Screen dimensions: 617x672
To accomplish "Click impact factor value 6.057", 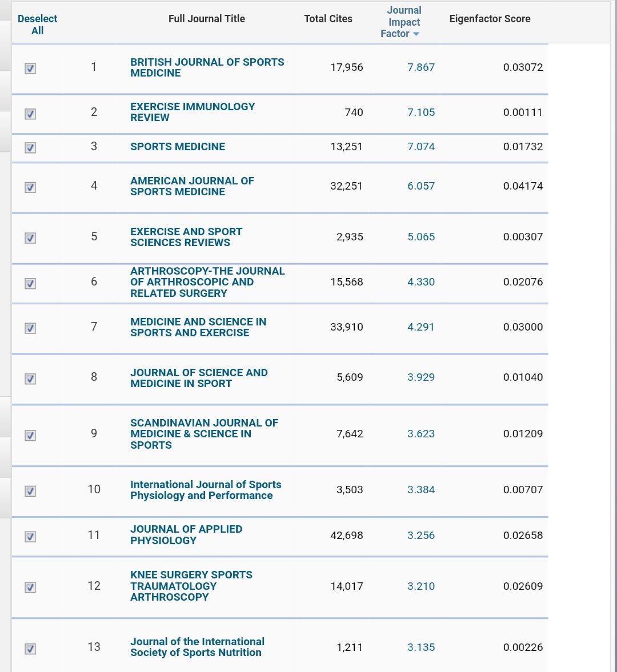I will tap(421, 186).
